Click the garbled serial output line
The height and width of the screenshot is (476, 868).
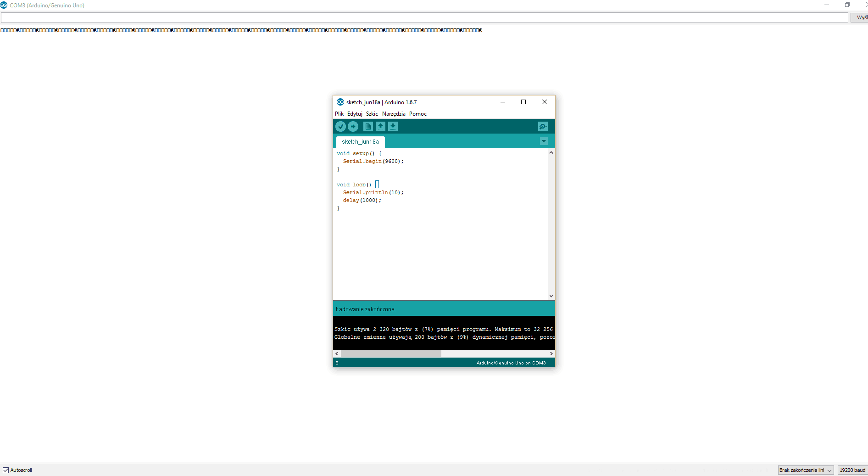click(241, 30)
